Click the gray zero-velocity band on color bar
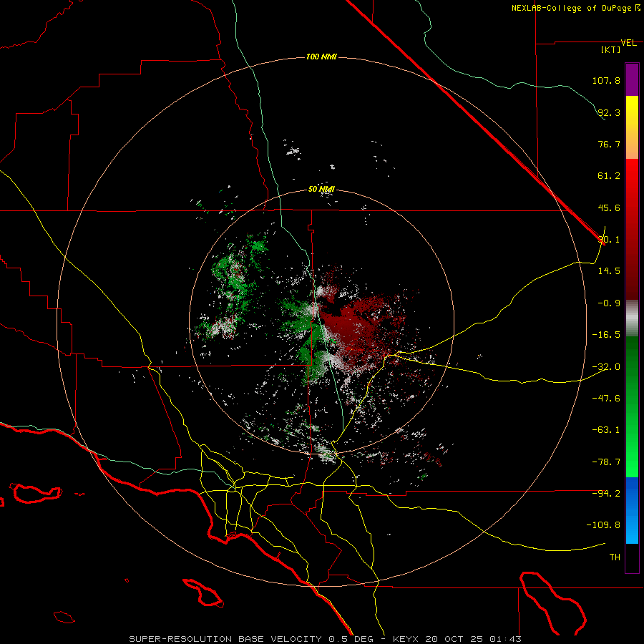The width and height of the screenshot is (644, 644). coord(632,318)
